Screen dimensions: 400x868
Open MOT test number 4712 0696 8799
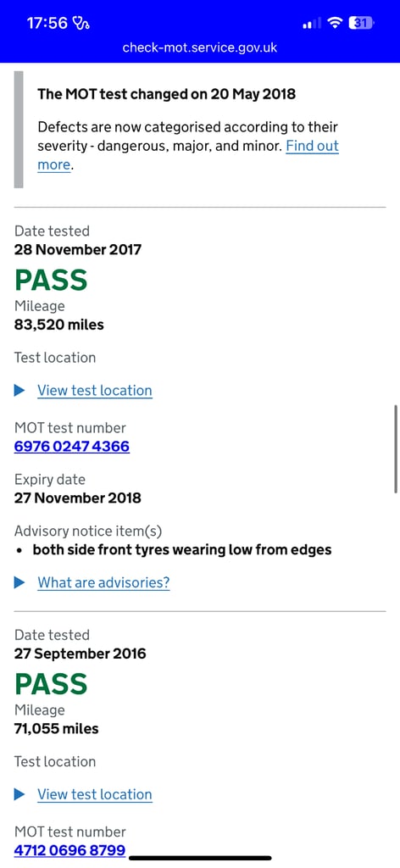[x=69, y=850]
